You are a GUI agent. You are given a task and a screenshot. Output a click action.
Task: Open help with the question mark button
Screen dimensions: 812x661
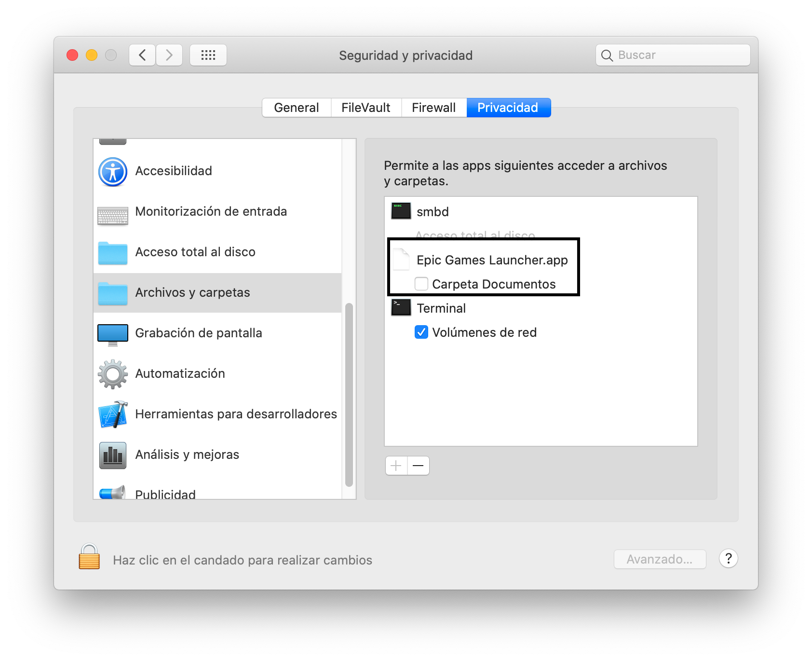coord(729,559)
